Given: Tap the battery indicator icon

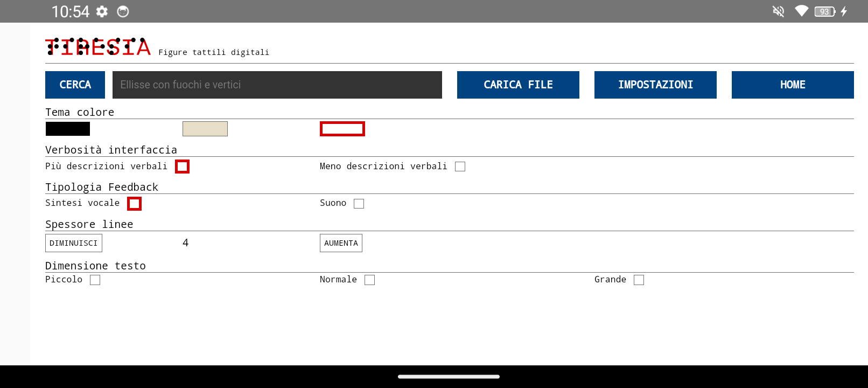Looking at the screenshot, I should (x=825, y=11).
